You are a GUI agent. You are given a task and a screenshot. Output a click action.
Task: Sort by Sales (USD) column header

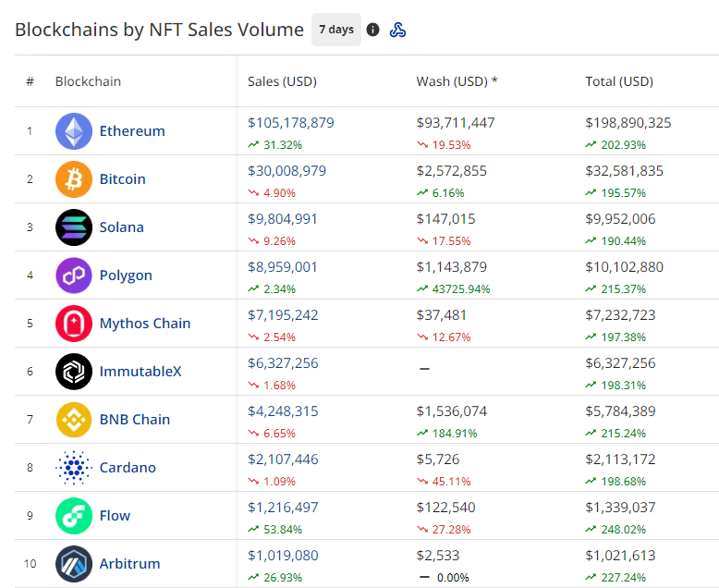pyautogui.click(x=282, y=81)
